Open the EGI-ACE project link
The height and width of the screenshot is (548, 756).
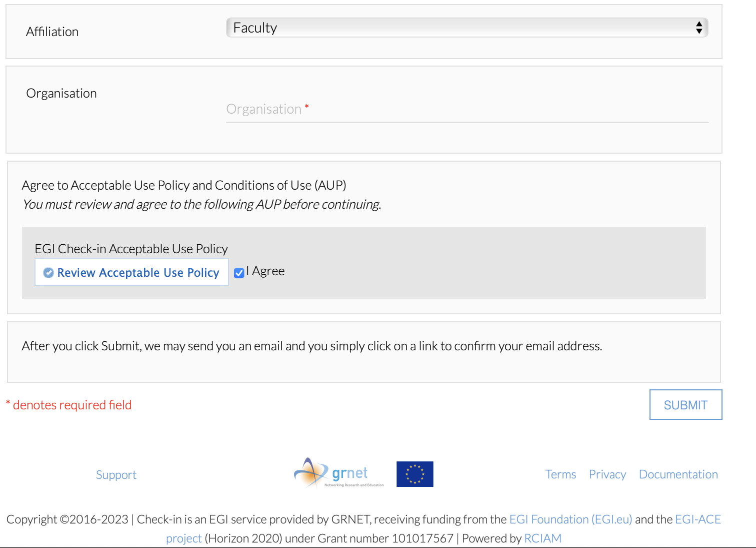tap(698, 519)
